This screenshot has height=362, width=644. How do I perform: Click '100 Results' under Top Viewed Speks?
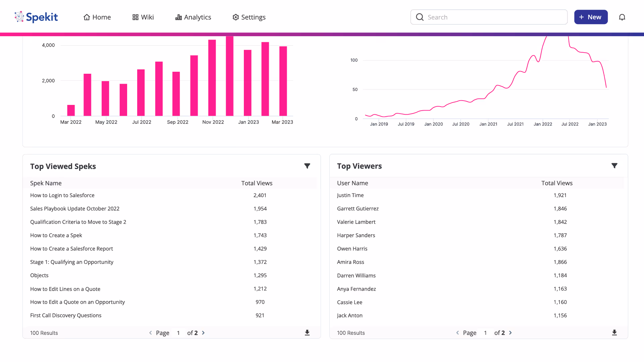[x=44, y=333]
